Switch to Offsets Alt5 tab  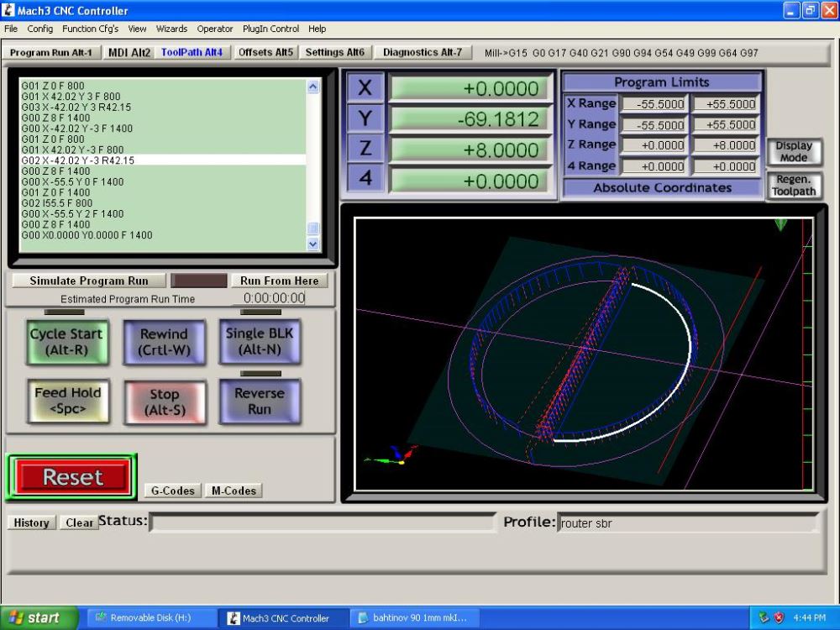(x=265, y=52)
